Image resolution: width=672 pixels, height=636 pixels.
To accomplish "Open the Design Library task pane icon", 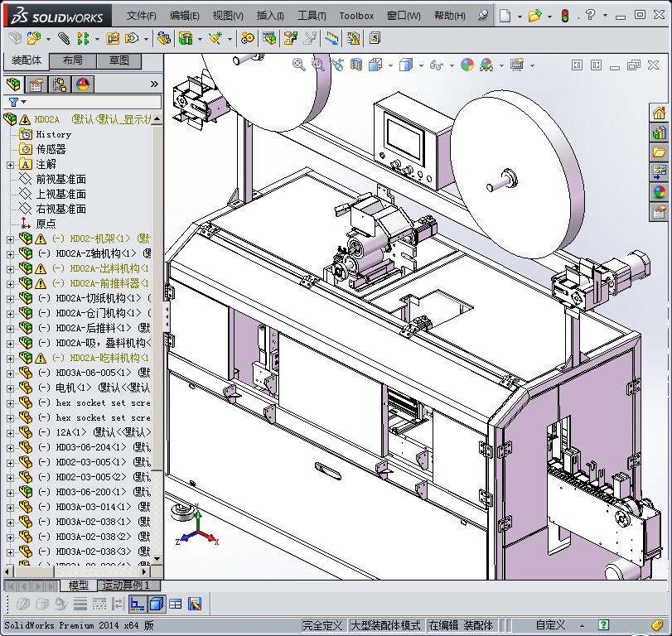I will coord(659,132).
